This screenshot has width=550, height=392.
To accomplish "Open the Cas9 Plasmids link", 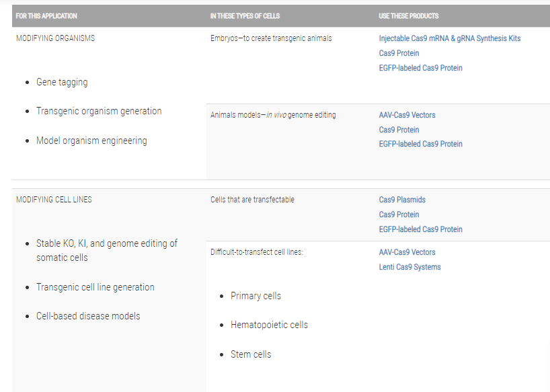I will (402, 200).
